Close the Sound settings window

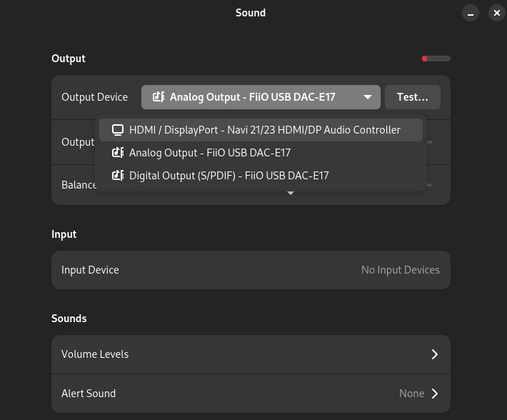click(497, 13)
